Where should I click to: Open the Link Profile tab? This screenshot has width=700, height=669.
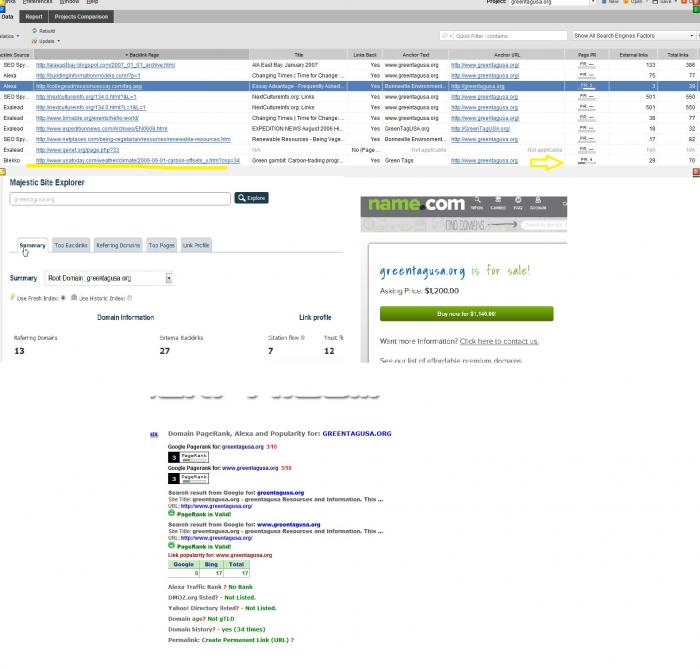tap(196, 245)
